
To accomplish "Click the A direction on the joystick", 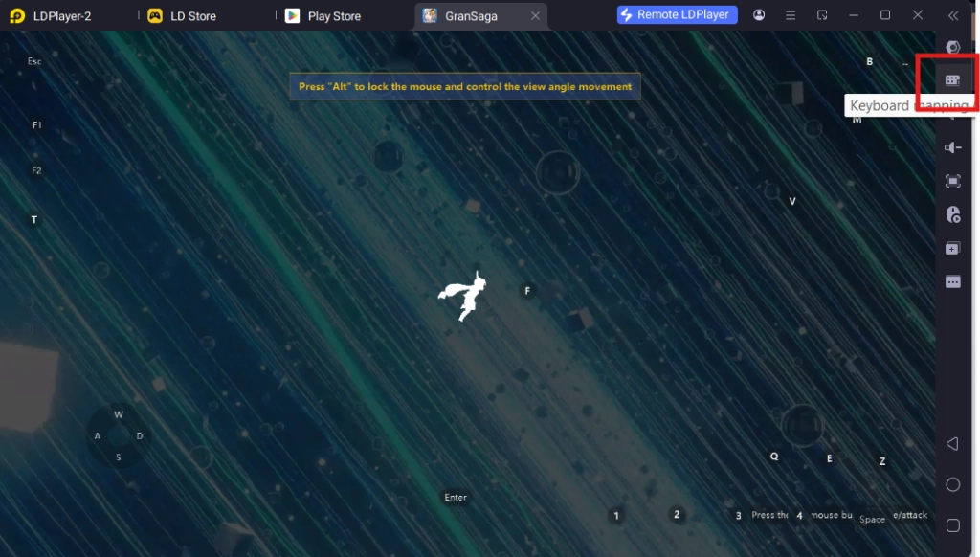I will click(97, 435).
